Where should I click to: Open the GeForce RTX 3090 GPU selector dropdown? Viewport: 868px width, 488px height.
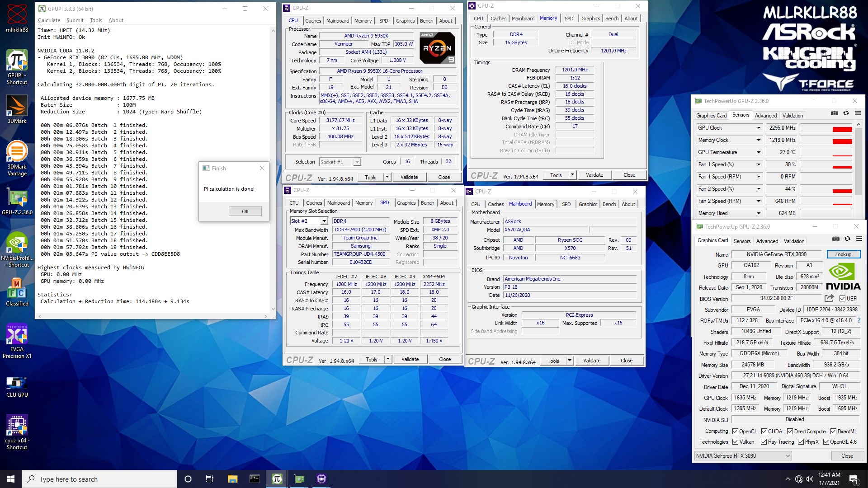coord(743,456)
